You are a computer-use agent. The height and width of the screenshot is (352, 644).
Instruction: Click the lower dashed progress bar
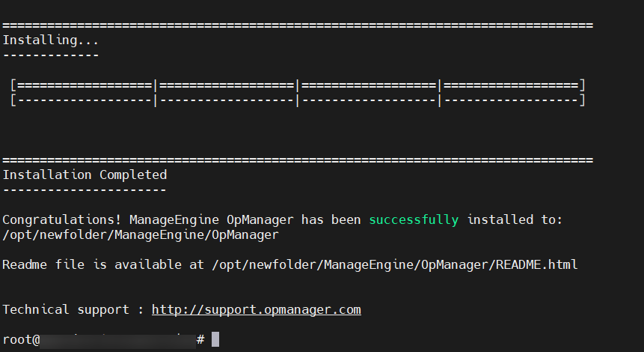pos(298,100)
